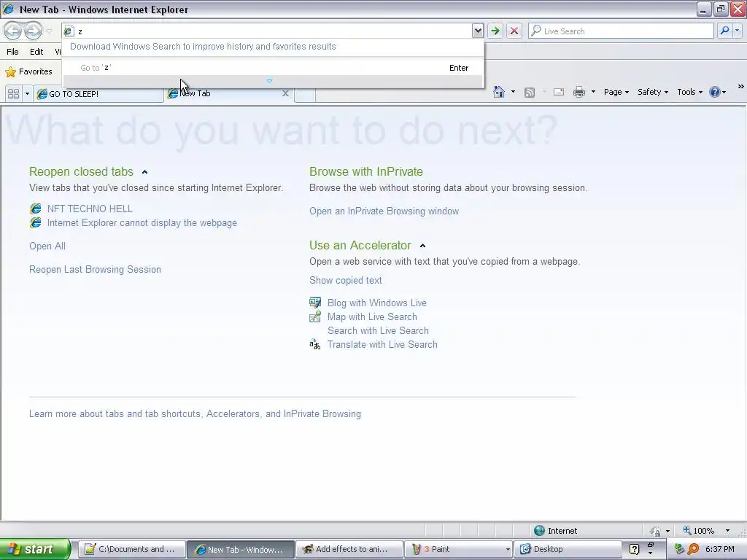Collapse the Use an Accelerator section
The height and width of the screenshot is (560, 747).
pyautogui.click(x=422, y=246)
